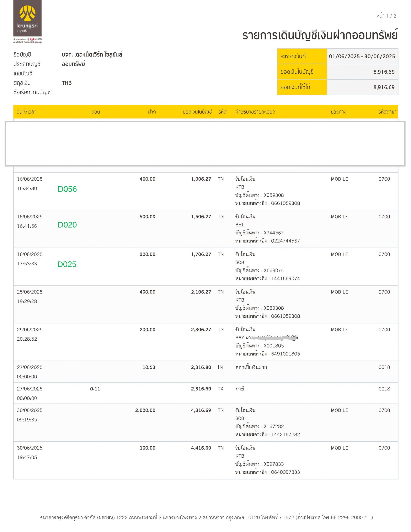Click the 0.11 tax withdrawal amount
This screenshot has height=532, width=411.
coord(95,389)
